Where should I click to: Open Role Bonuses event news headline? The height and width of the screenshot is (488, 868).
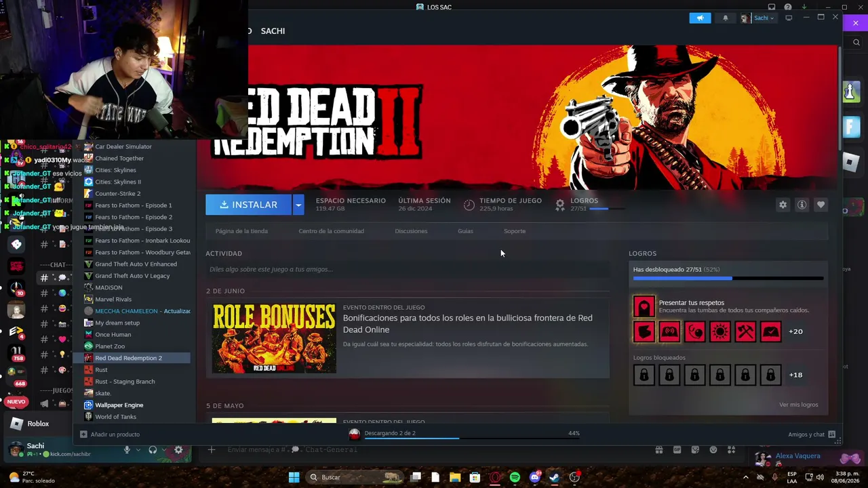467,324
